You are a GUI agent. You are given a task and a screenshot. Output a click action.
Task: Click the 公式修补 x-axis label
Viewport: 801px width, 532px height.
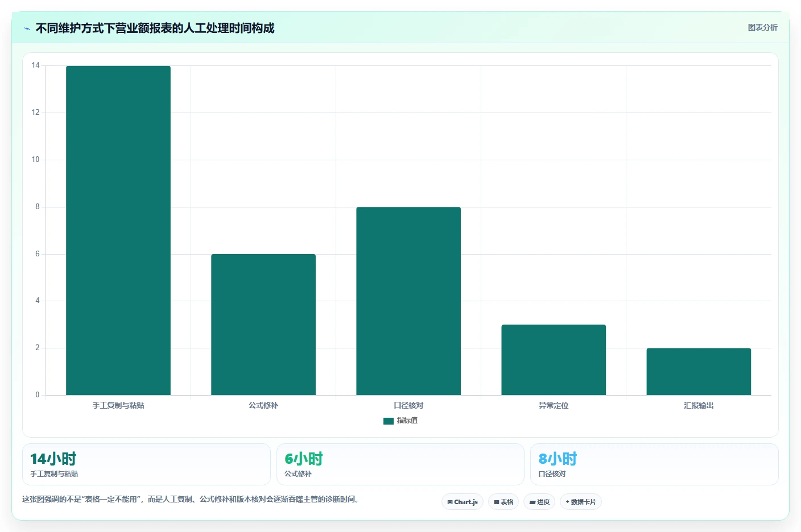263,405
